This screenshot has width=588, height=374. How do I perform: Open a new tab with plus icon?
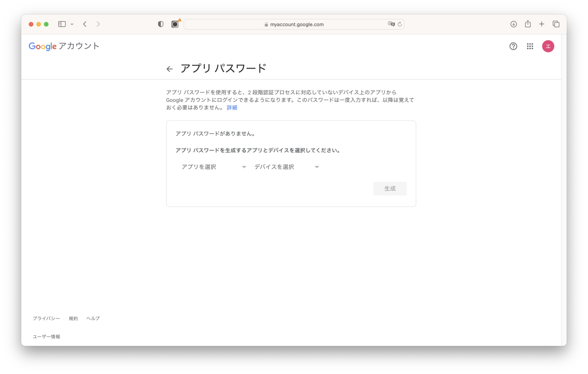pyautogui.click(x=542, y=24)
